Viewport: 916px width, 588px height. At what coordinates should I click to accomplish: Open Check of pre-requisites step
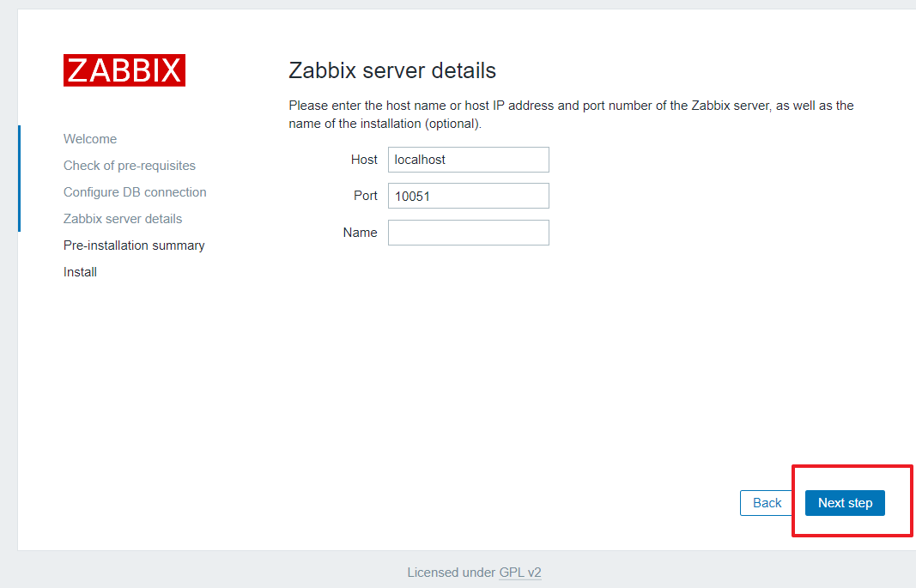point(129,166)
